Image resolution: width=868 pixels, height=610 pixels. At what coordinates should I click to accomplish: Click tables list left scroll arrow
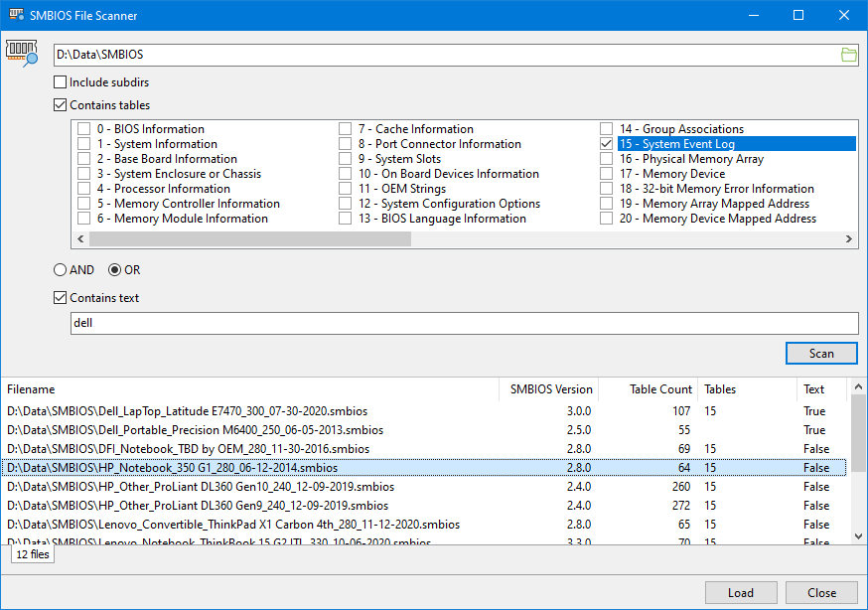[x=80, y=239]
